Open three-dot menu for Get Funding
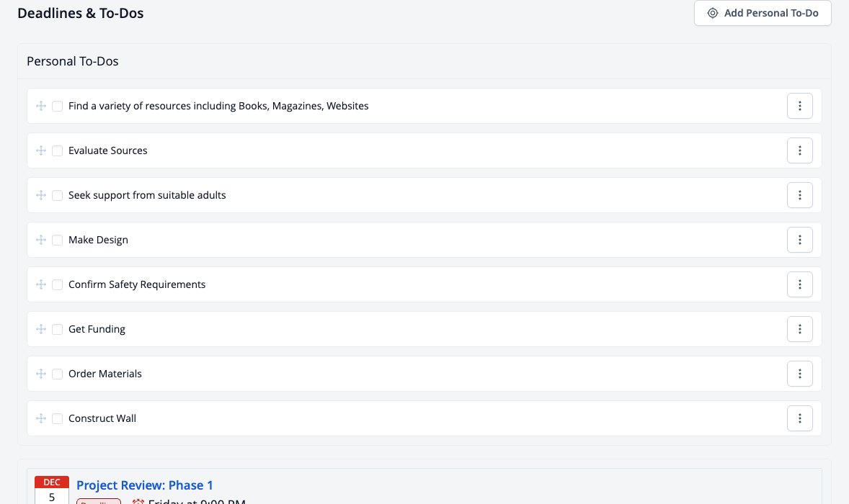This screenshot has width=849, height=504. click(800, 329)
